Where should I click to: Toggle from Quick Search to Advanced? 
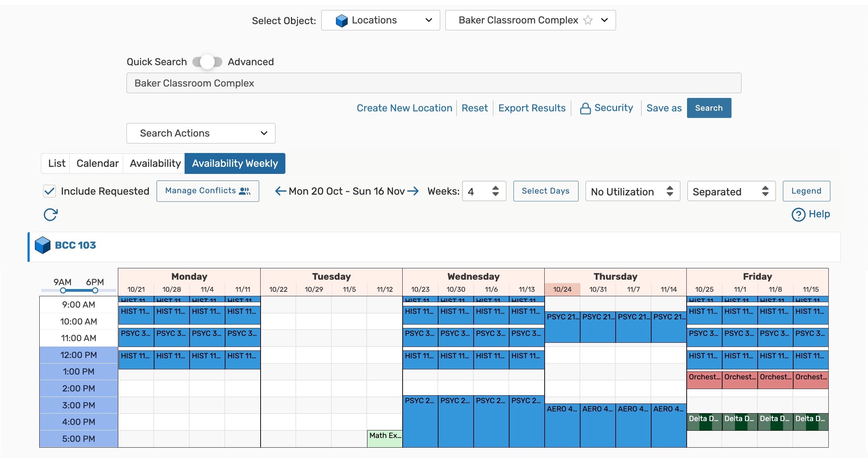[x=208, y=61]
